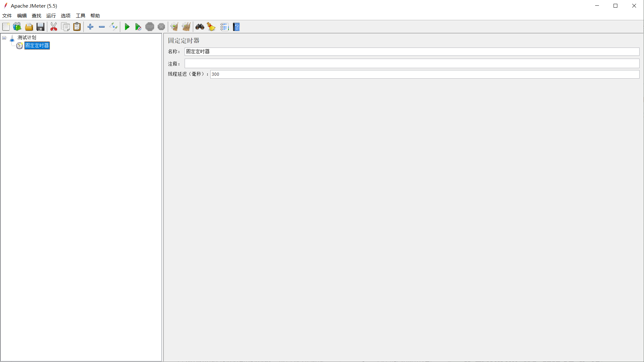Open the 编辑 menu
Image resolution: width=644 pixels, height=362 pixels.
(x=22, y=16)
